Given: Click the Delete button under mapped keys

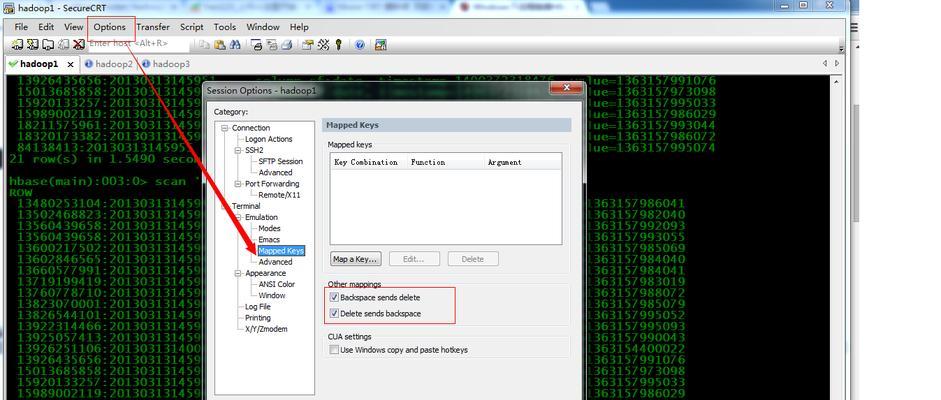Looking at the screenshot, I should pos(473,259).
